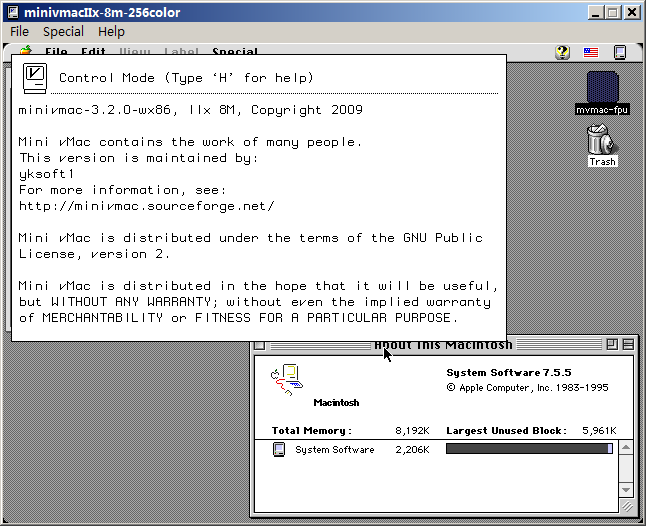Viewport: 646px width, 526px height.
Task: Click the About This Macintosh zoom box
Action: point(612,344)
